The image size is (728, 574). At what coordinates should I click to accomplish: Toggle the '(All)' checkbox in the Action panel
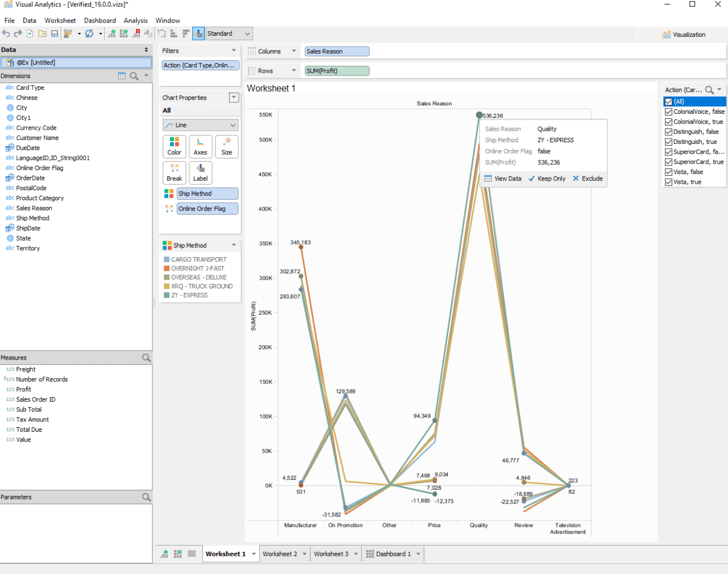point(668,101)
